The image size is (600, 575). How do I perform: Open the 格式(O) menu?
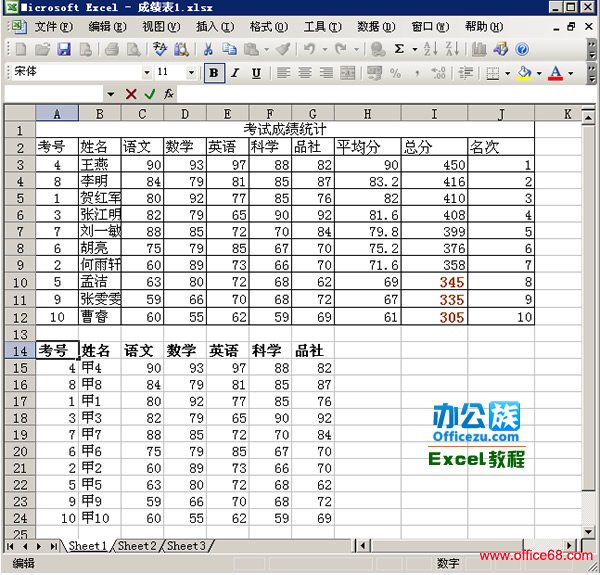click(268, 27)
